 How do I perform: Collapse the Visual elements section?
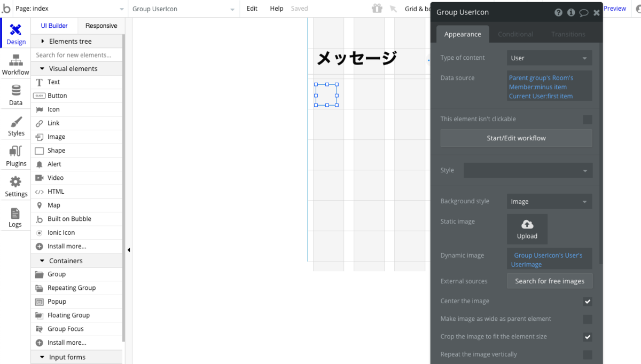click(77, 68)
